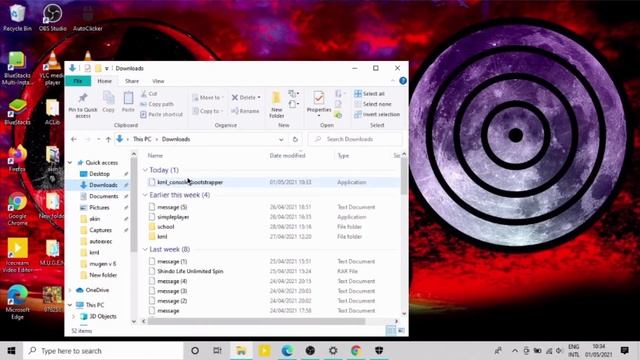Image resolution: width=640 pixels, height=360 pixels.
Task: Open the Recycle Bin desktop icon
Action: [17, 18]
